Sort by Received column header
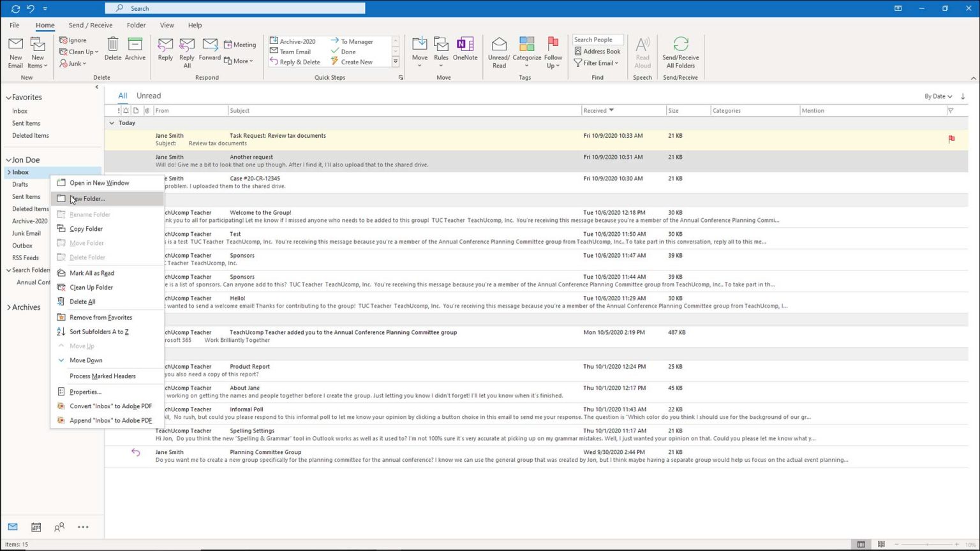 click(x=623, y=110)
